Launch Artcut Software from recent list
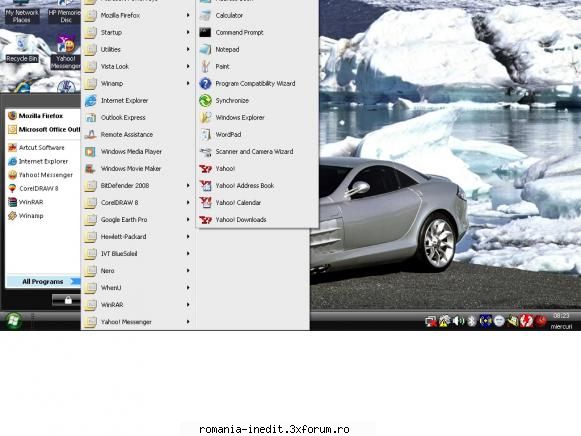The height and width of the screenshot is (436, 581). click(43, 148)
